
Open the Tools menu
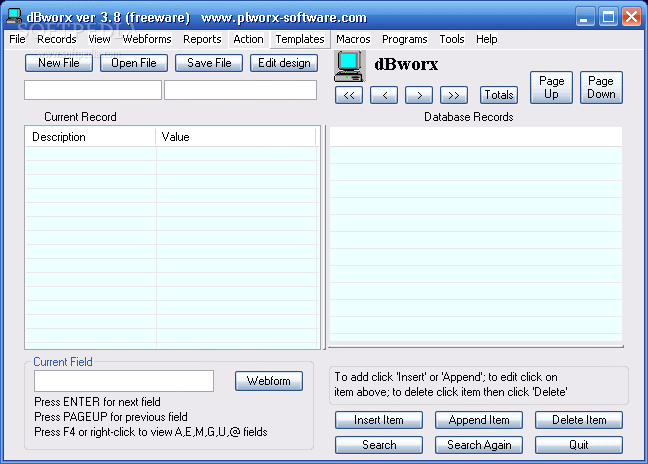[x=452, y=39]
